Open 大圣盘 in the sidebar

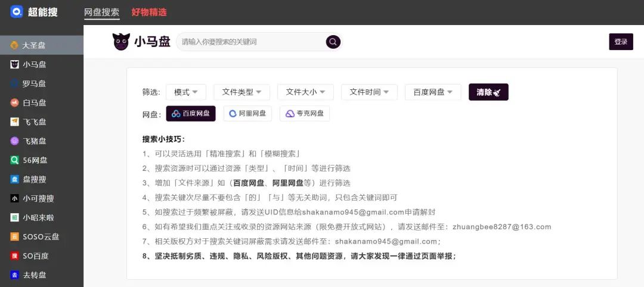(x=34, y=45)
